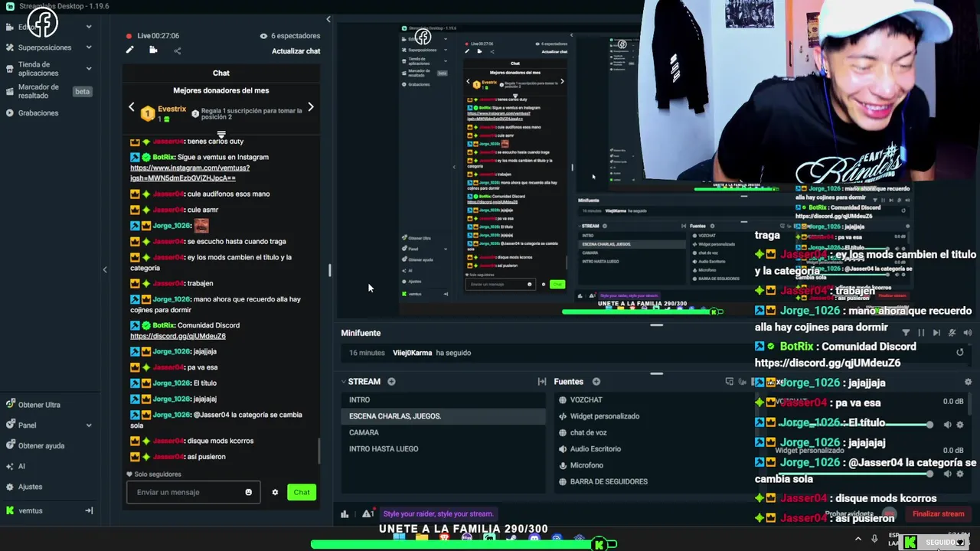980x551 pixels.
Task: Click the green Chat send button
Action: pos(302,492)
